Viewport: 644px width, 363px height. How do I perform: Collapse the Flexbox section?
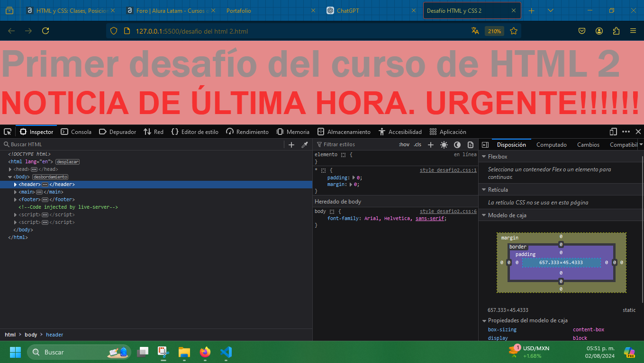484,157
